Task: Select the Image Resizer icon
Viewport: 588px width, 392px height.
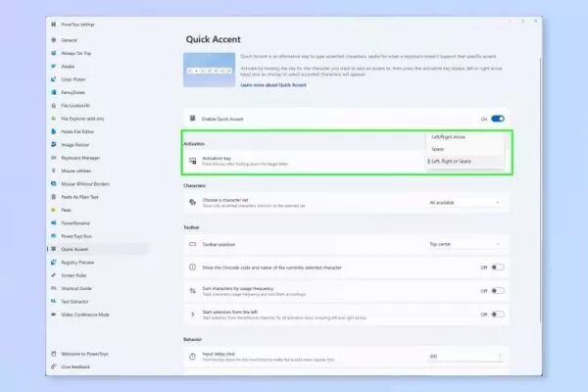Action: (x=54, y=144)
